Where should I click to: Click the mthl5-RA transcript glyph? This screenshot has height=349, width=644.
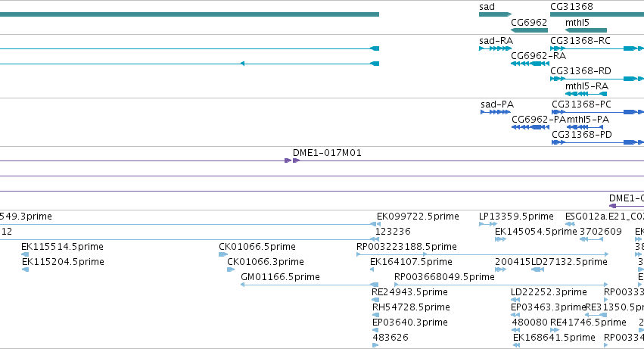coord(586,94)
